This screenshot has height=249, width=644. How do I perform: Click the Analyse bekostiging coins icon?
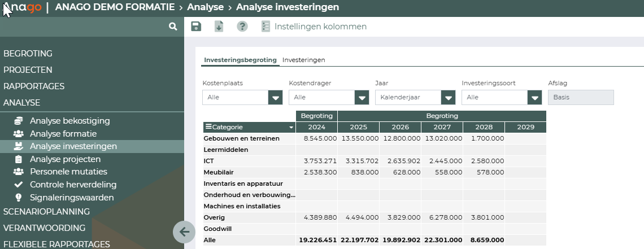point(19,121)
